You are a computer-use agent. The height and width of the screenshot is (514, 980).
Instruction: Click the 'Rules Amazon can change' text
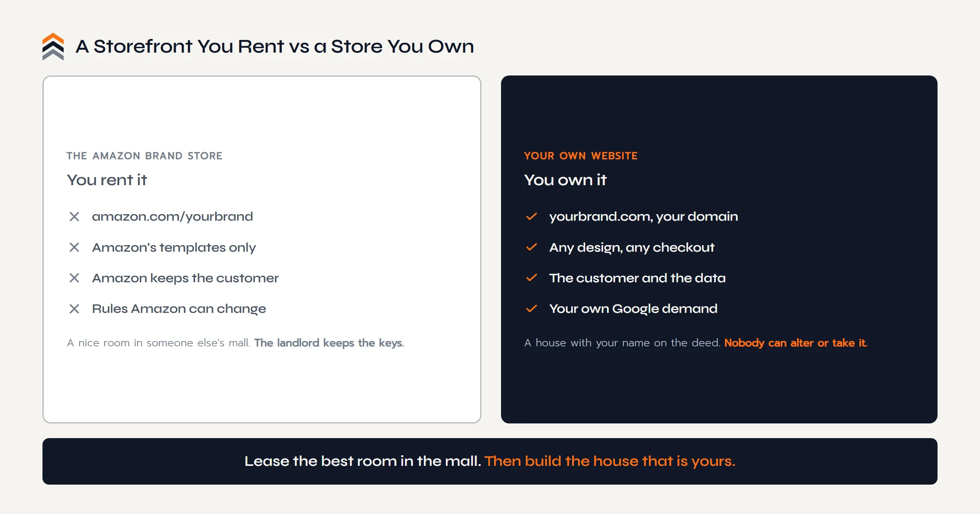point(179,309)
